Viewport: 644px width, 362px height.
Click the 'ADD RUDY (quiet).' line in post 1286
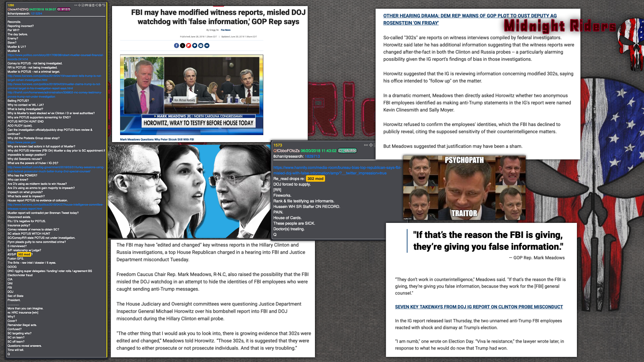point(20,126)
